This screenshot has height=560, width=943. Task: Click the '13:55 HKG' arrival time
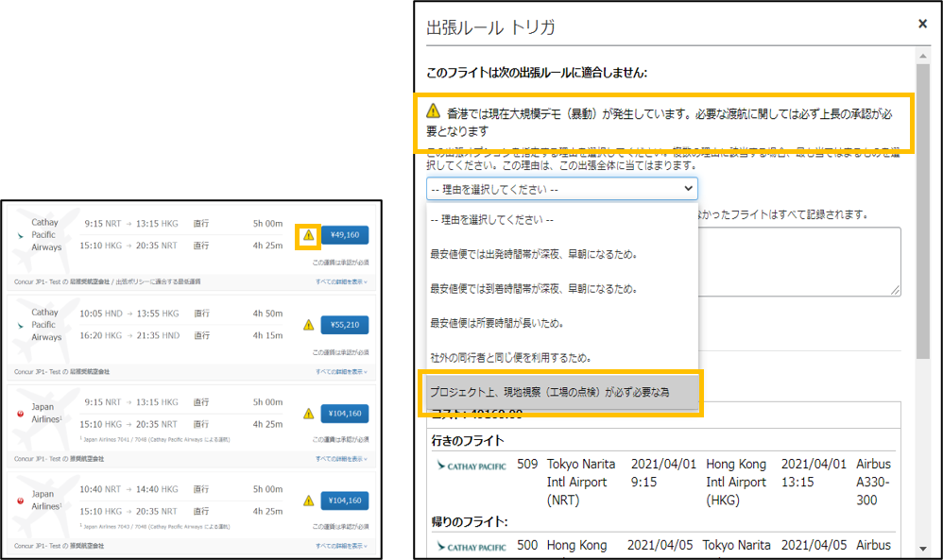(x=158, y=314)
